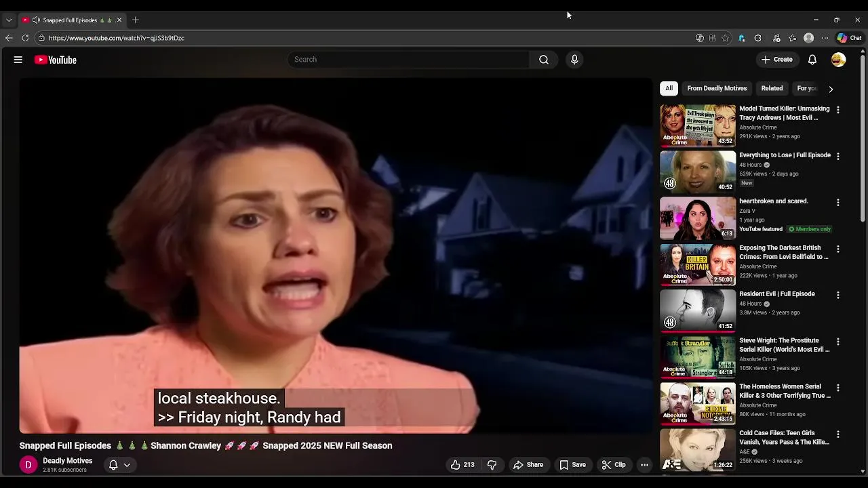Save video to playlist
Screen dimensions: 868x488
pyautogui.click(x=572, y=465)
